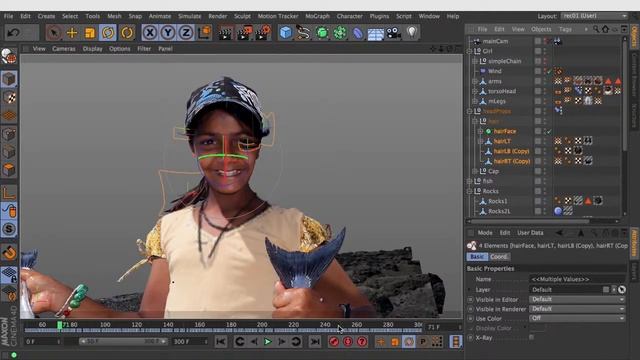Click the Record Active Objects button
640x360 pixels.
(334, 342)
